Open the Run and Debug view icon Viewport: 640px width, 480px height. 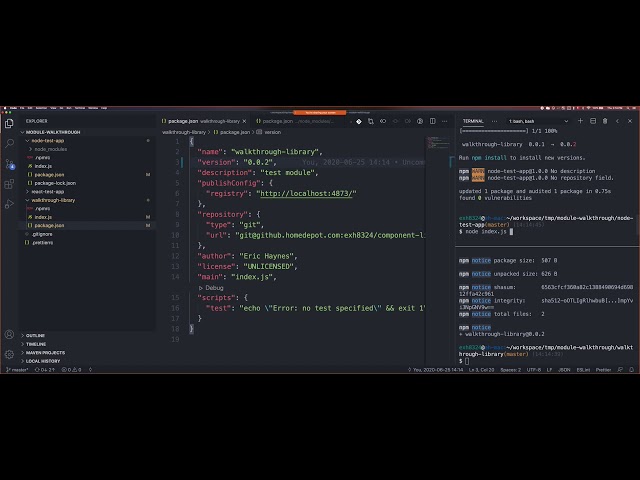pyautogui.click(x=9, y=204)
